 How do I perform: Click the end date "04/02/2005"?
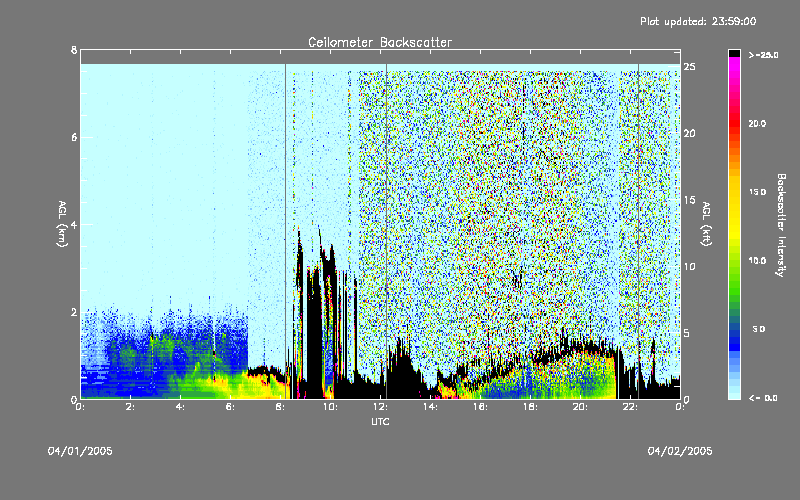pyautogui.click(x=680, y=451)
